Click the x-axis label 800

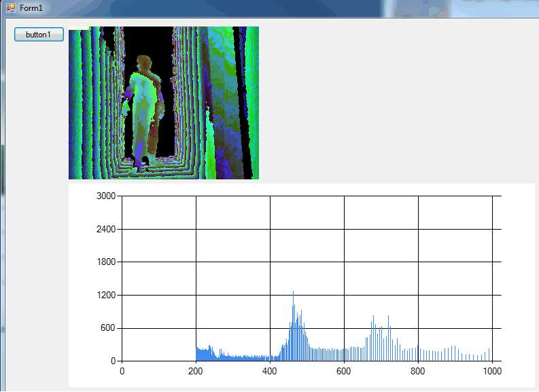(417, 372)
